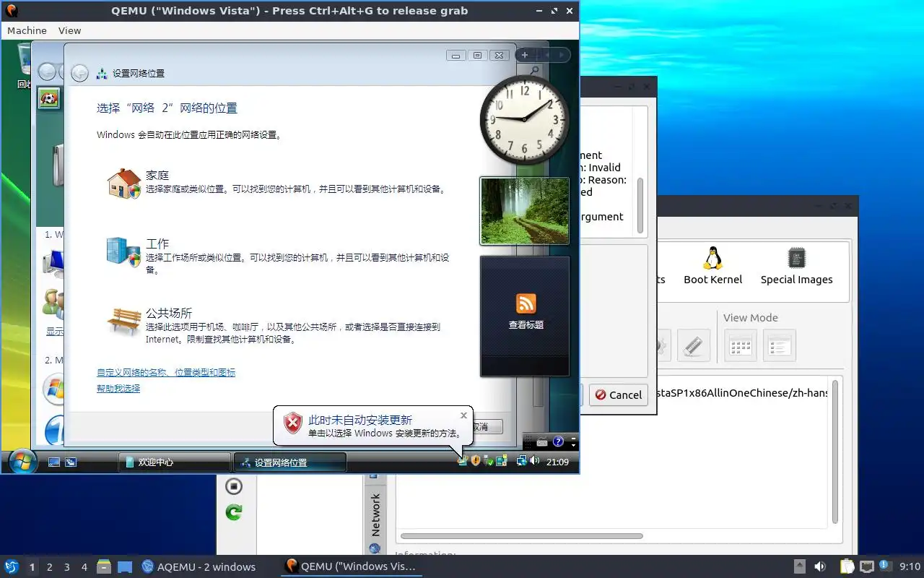
Task: Click the 取消 button in network wizard
Action: click(x=487, y=427)
